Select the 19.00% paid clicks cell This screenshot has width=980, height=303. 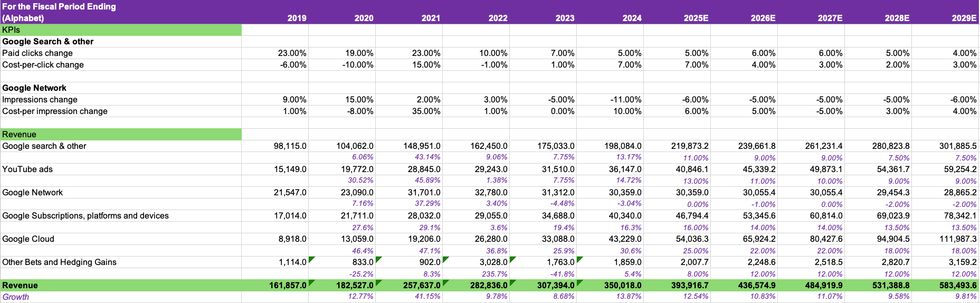(x=359, y=53)
